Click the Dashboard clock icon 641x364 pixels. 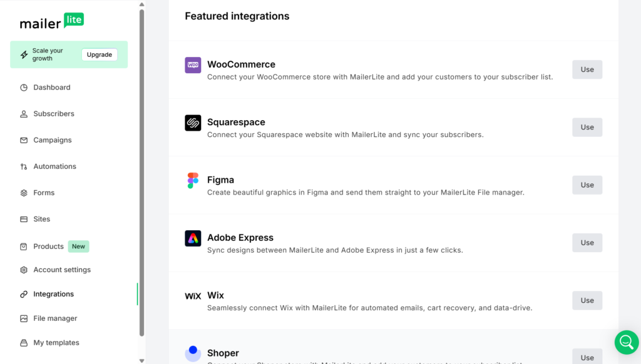pos(24,88)
